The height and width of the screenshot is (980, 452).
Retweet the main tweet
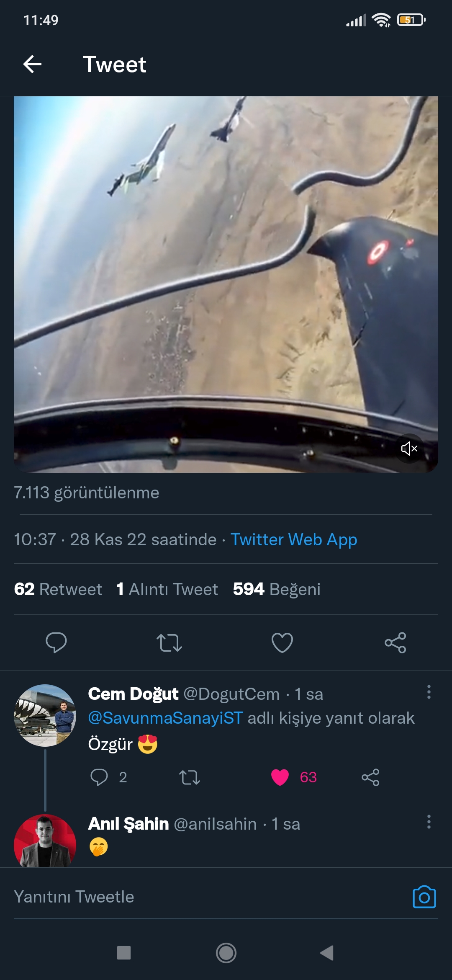point(169,642)
